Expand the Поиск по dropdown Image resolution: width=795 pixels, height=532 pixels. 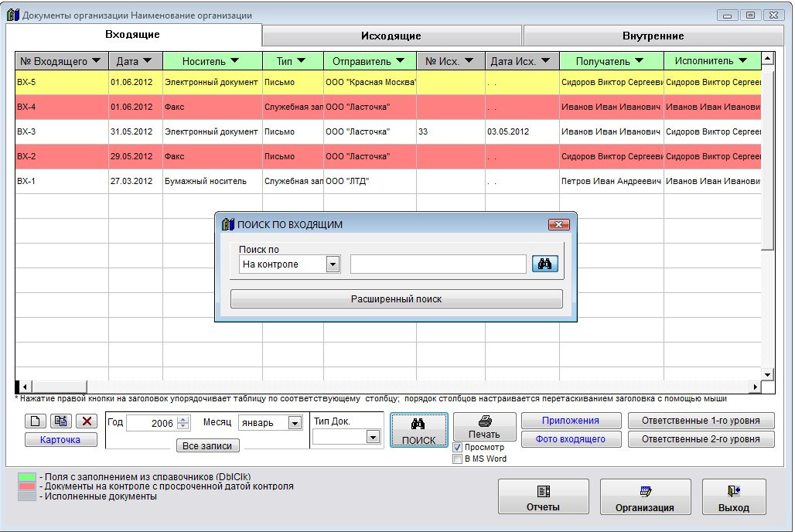333,264
